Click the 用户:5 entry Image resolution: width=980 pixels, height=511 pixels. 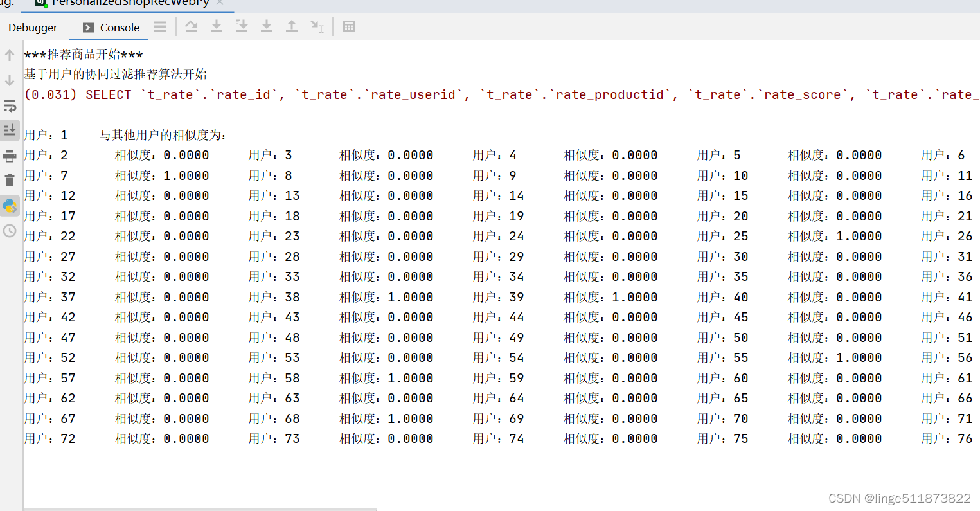719,155
